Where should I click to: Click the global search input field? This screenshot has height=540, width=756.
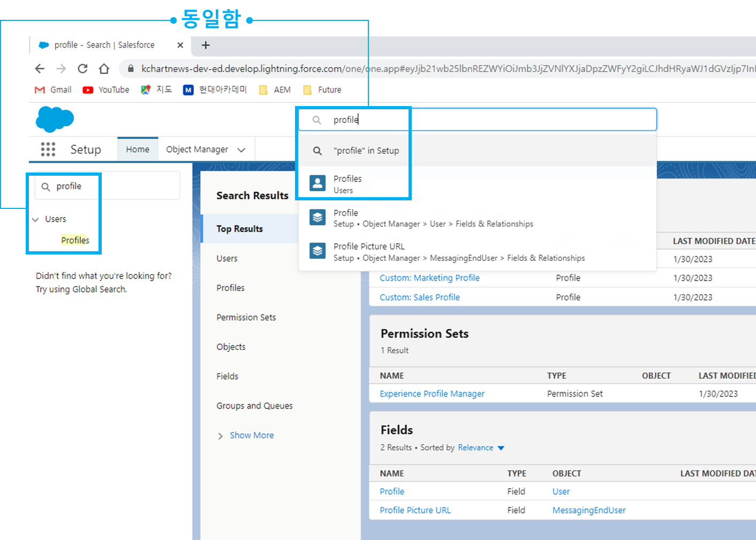(477, 119)
